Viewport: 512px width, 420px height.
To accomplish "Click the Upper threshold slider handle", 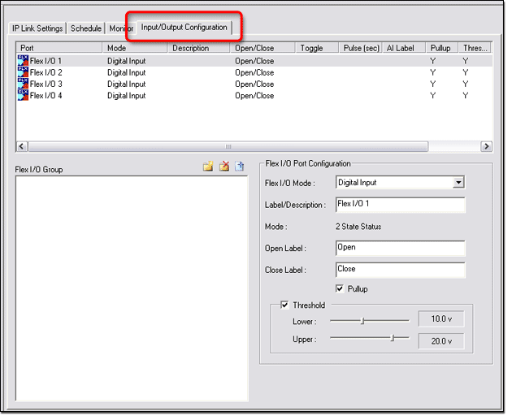I will [393, 337].
